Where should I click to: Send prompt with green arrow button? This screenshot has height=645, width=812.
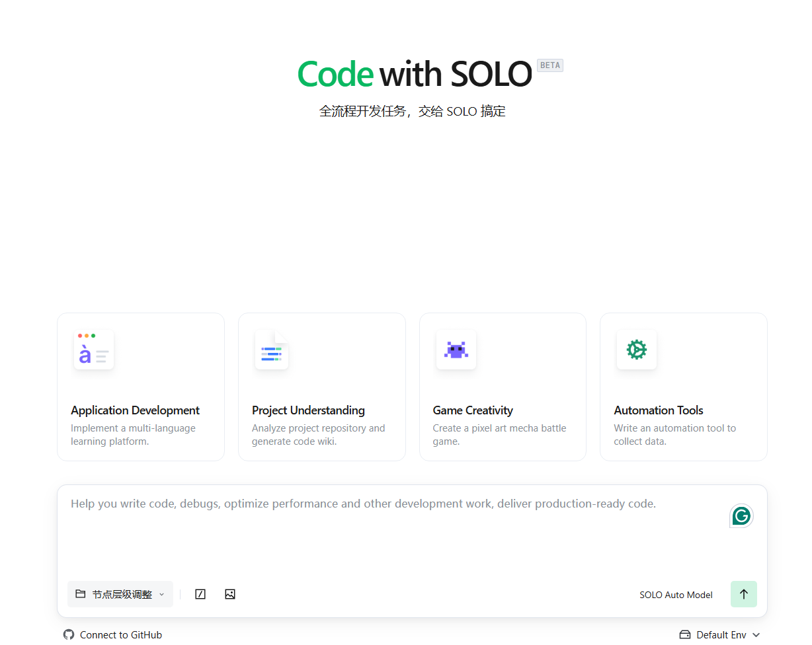click(x=744, y=594)
